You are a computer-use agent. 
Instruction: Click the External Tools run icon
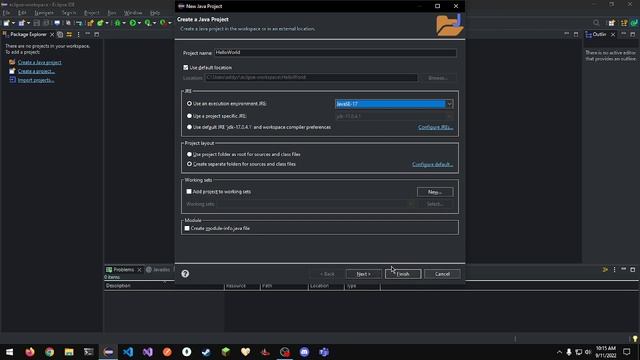[163, 23]
